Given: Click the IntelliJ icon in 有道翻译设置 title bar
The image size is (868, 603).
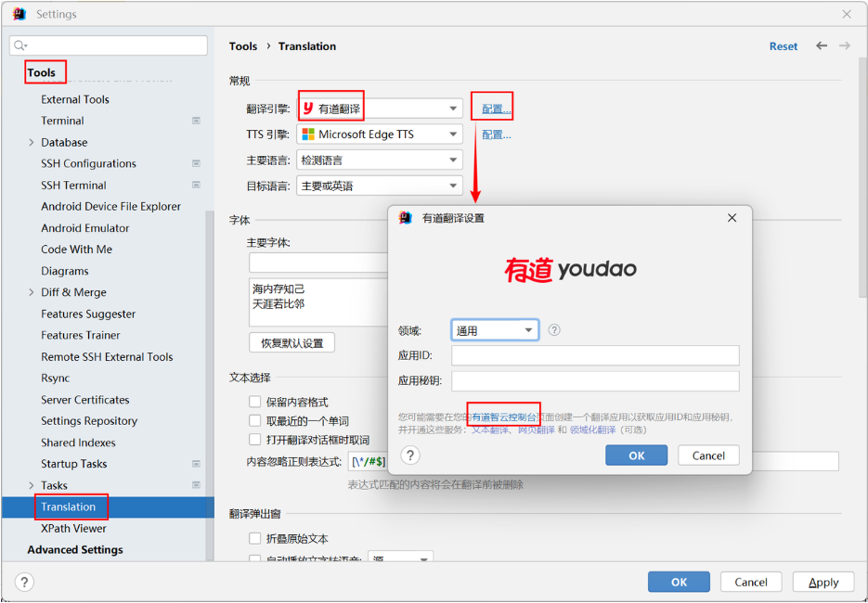Looking at the screenshot, I should (406, 218).
